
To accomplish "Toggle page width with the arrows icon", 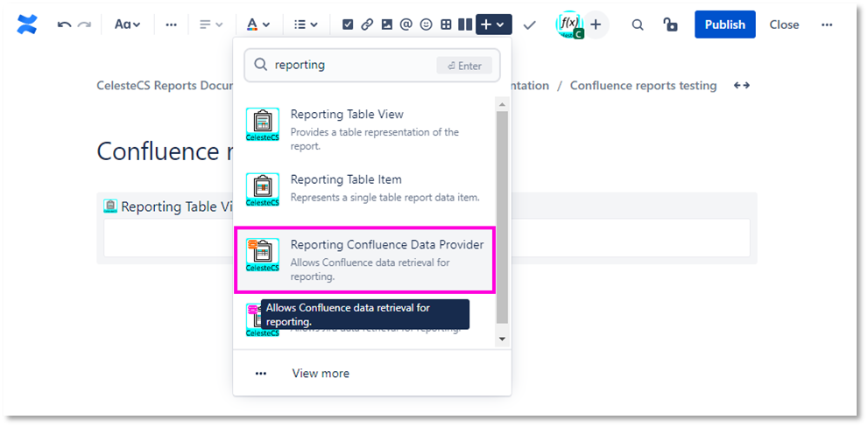I will (x=742, y=86).
